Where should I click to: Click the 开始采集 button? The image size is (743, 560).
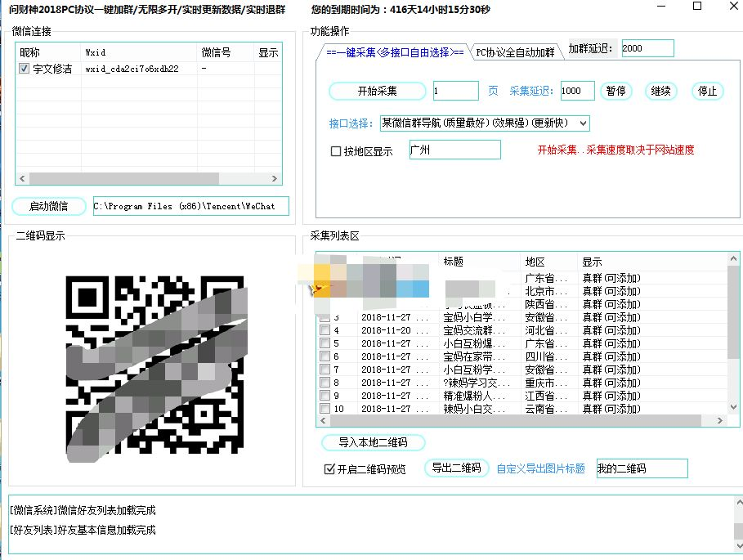pyautogui.click(x=377, y=91)
